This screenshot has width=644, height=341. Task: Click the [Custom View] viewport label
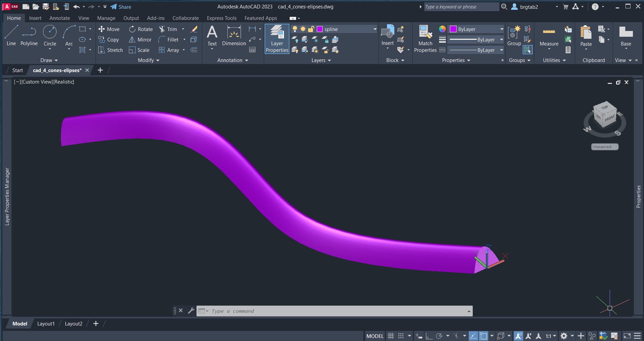pos(36,82)
